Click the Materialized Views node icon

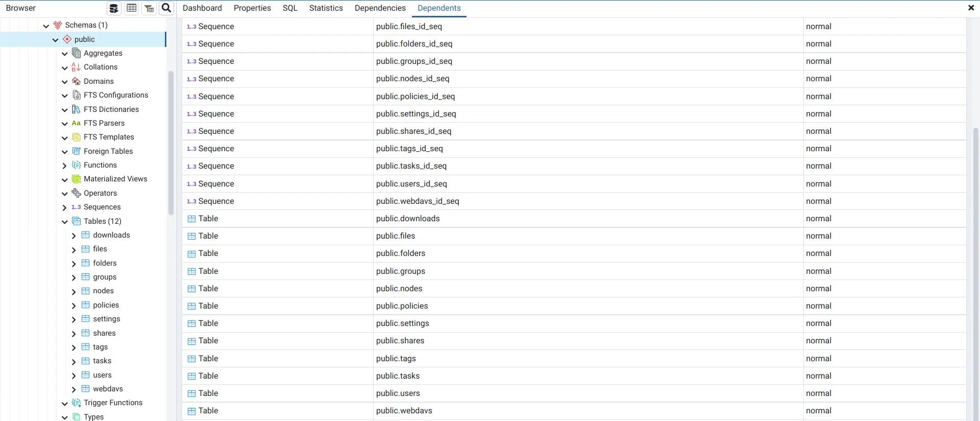point(77,179)
